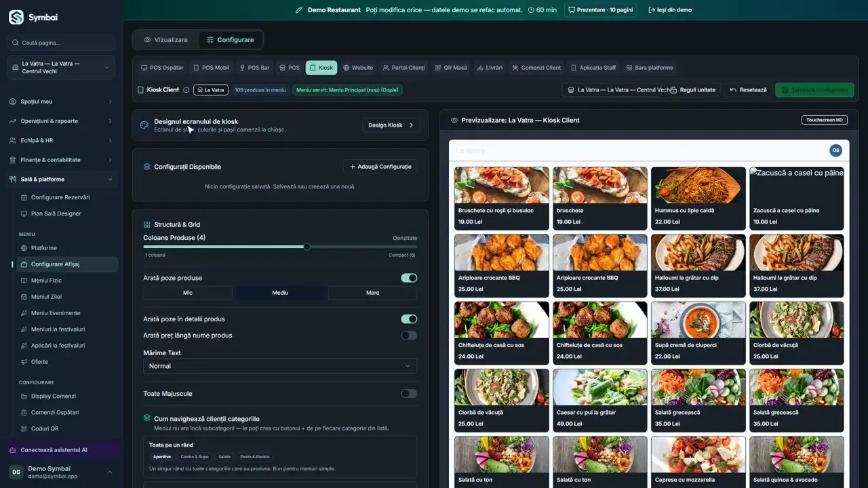
Task: Select the QR Masă platform tab
Action: (x=451, y=68)
